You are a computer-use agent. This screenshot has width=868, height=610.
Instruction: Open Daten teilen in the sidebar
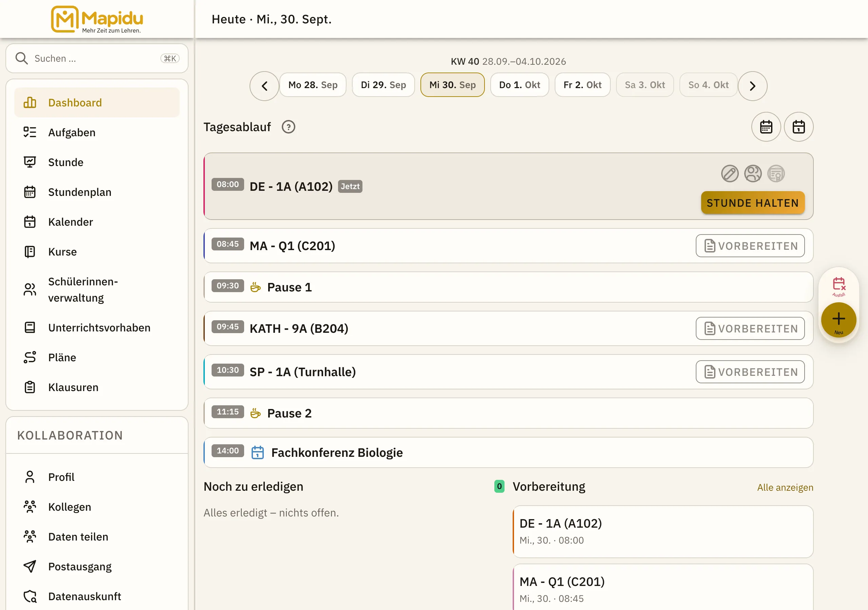tap(97, 537)
